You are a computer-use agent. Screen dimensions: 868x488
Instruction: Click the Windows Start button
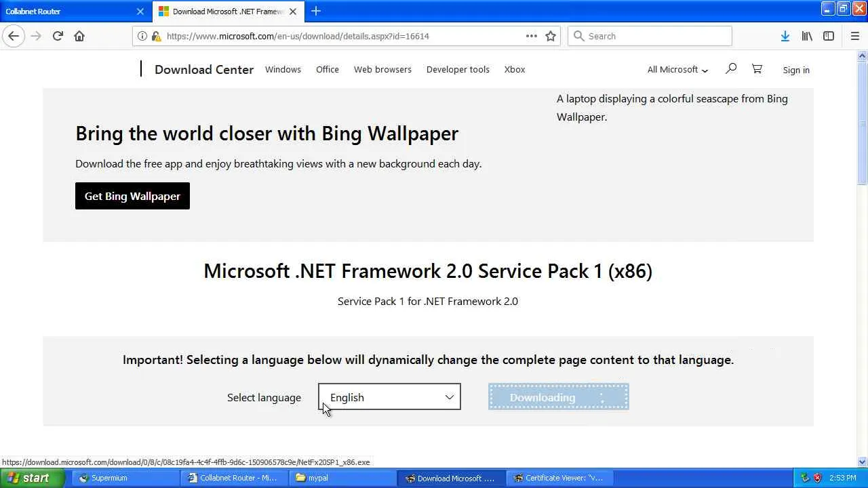click(33, 478)
